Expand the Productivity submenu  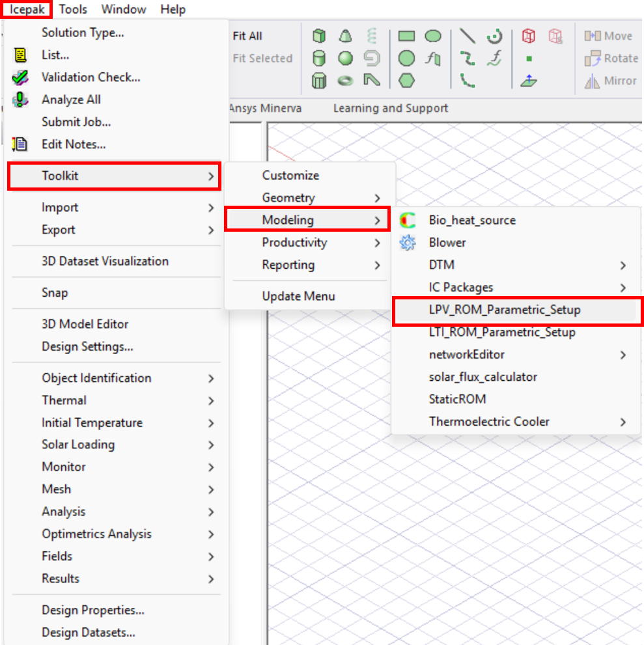[x=309, y=243]
